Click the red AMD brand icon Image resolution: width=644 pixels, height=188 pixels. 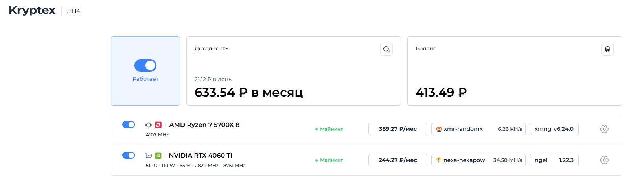pyautogui.click(x=158, y=125)
